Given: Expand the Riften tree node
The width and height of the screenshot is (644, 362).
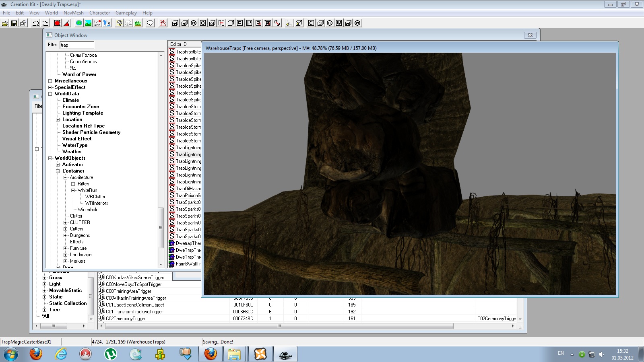Looking at the screenshot, I should coord(73,184).
